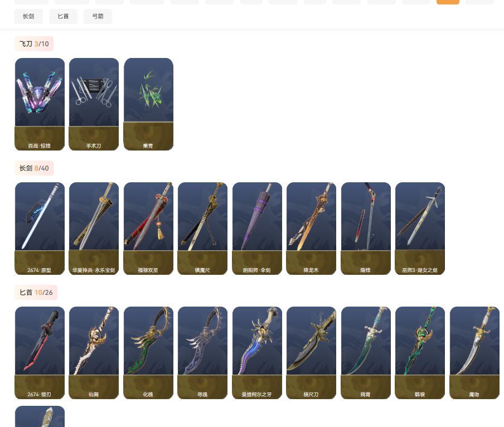Select the 匕首 filter tab

pyautogui.click(x=64, y=16)
